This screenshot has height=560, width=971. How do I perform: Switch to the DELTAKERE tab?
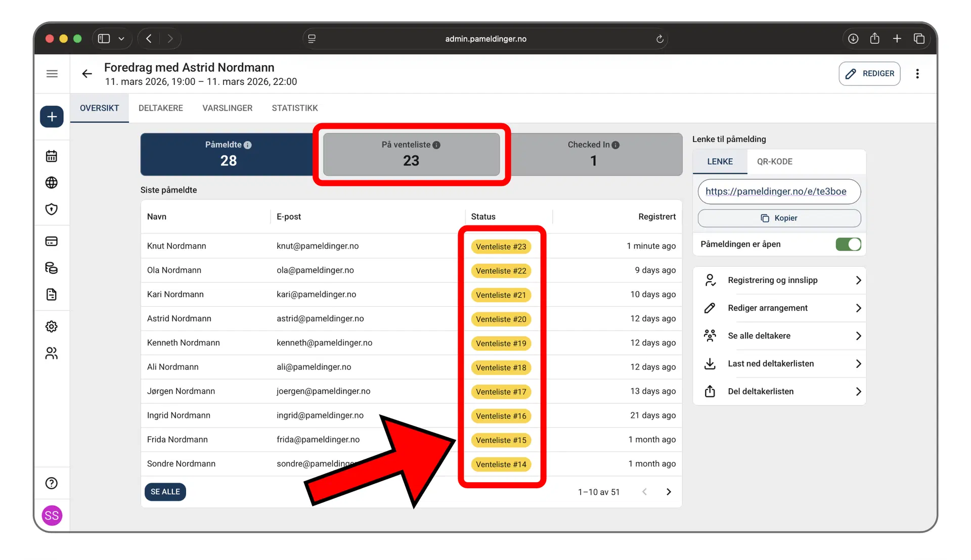(x=160, y=108)
